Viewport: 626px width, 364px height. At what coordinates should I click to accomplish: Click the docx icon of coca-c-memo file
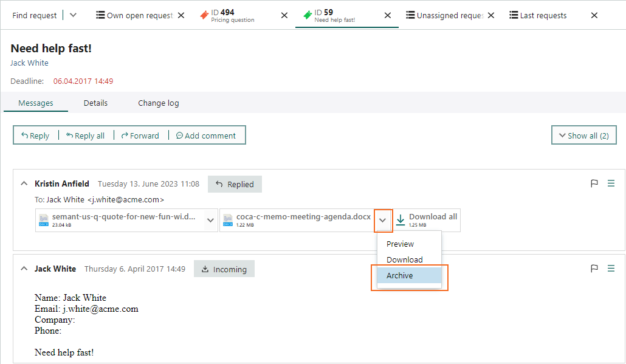click(228, 221)
